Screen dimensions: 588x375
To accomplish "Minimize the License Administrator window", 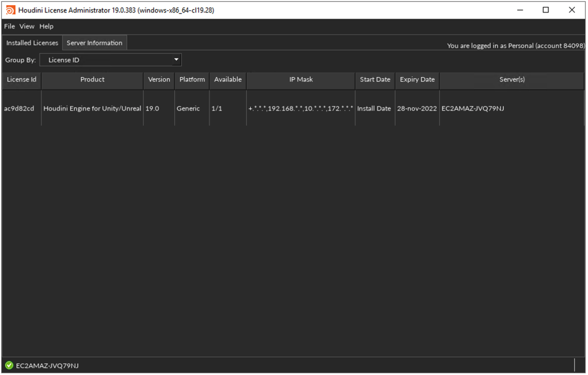I will tap(520, 10).
